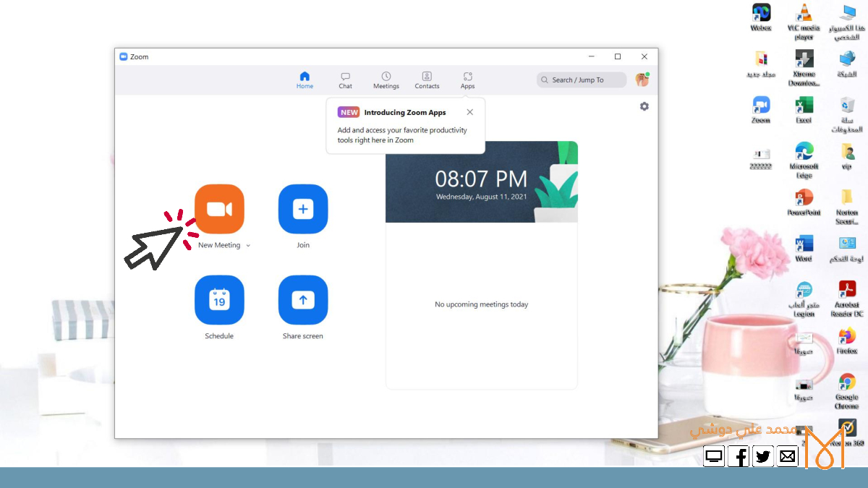Click the profile avatar picture

(642, 80)
